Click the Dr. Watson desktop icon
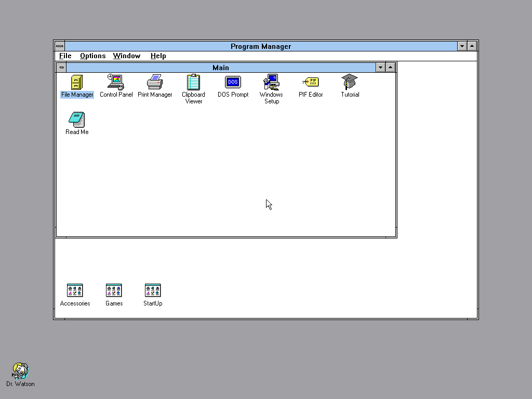 coord(20,370)
